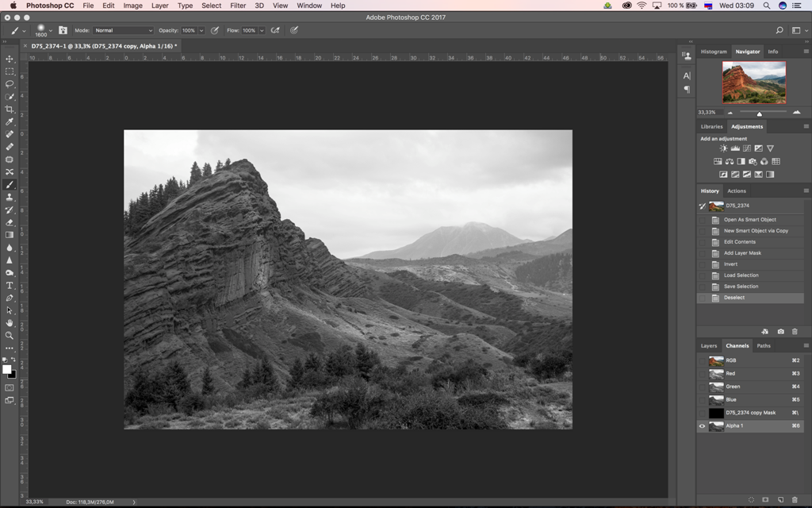Image resolution: width=812 pixels, height=508 pixels.
Task: Pick the Crop tool
Action: point(10,109)
